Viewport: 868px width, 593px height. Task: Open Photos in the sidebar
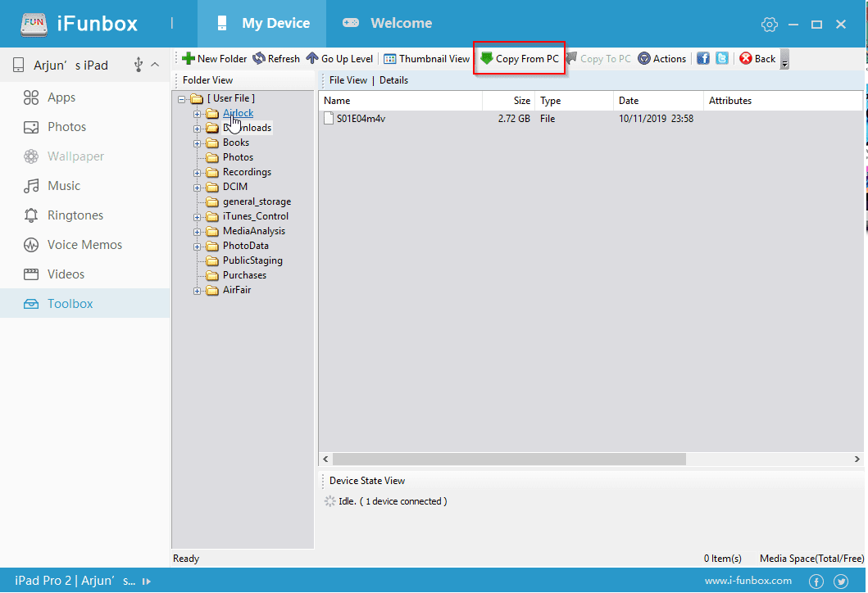click(x=85, y=127)
